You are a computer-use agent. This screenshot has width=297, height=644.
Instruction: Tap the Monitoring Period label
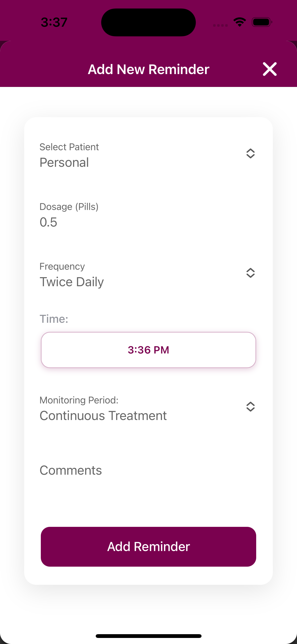coord(79,400)
